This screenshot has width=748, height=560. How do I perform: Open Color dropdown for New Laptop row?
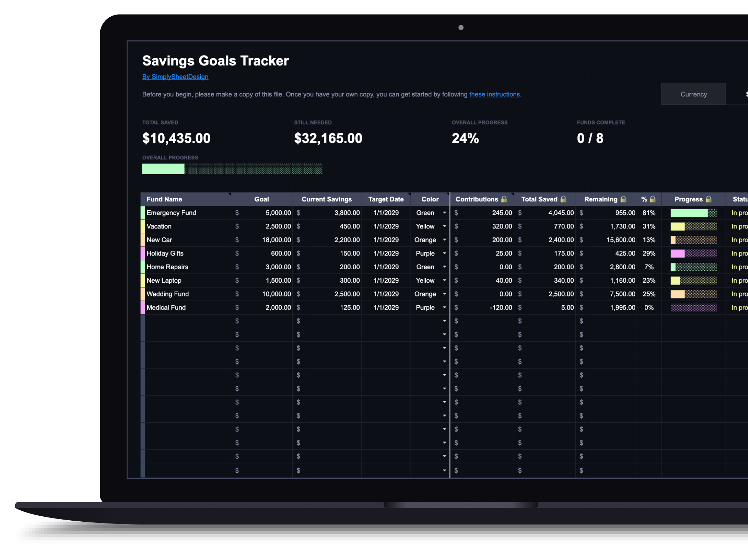point(444,280)
